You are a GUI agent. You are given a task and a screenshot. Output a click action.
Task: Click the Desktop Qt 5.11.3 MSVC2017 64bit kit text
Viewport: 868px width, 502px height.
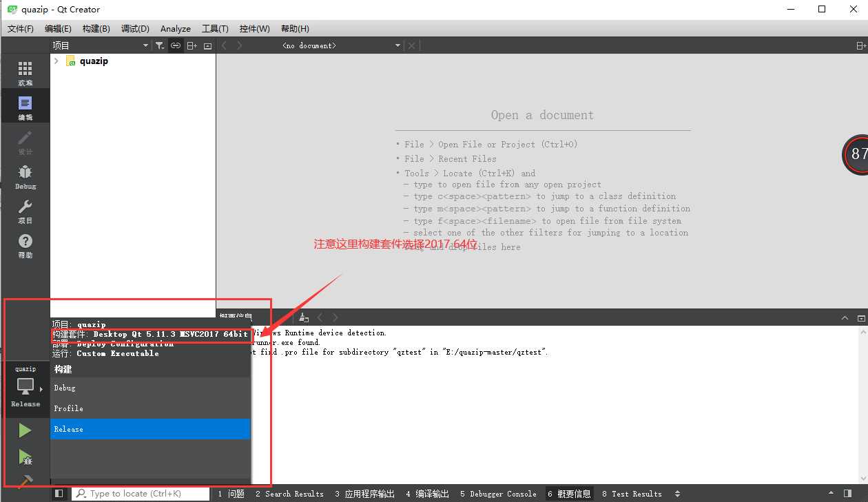[170, 334]
